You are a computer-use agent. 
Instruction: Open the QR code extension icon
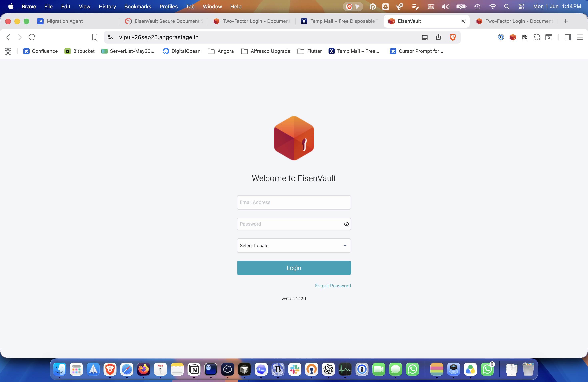click(525, 37)
